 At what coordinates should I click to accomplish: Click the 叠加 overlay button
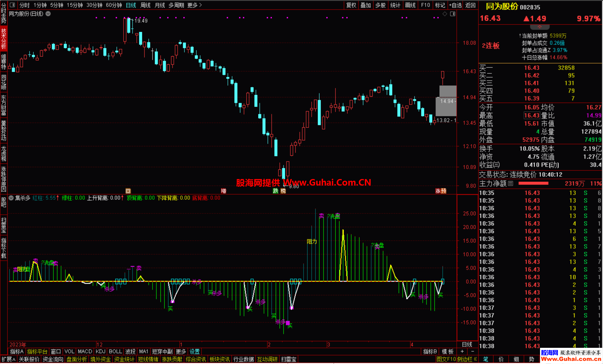pos(366,5)
